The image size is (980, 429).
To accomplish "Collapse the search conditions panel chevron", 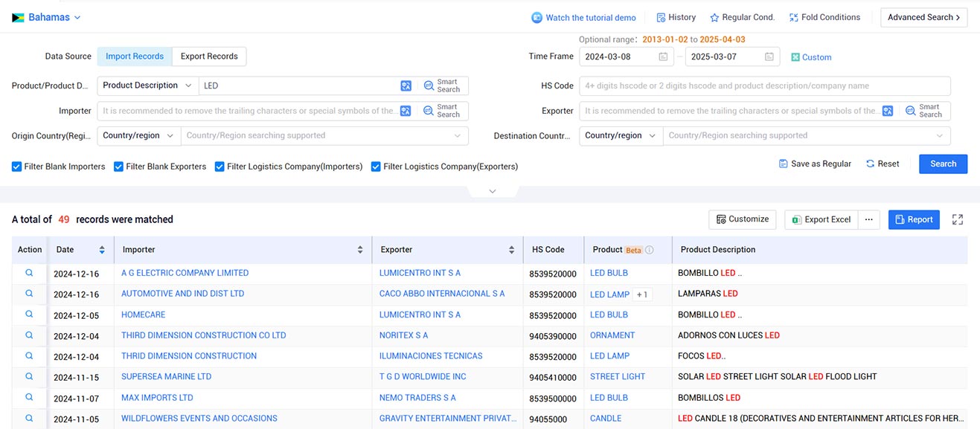I will tap(492, 192).
